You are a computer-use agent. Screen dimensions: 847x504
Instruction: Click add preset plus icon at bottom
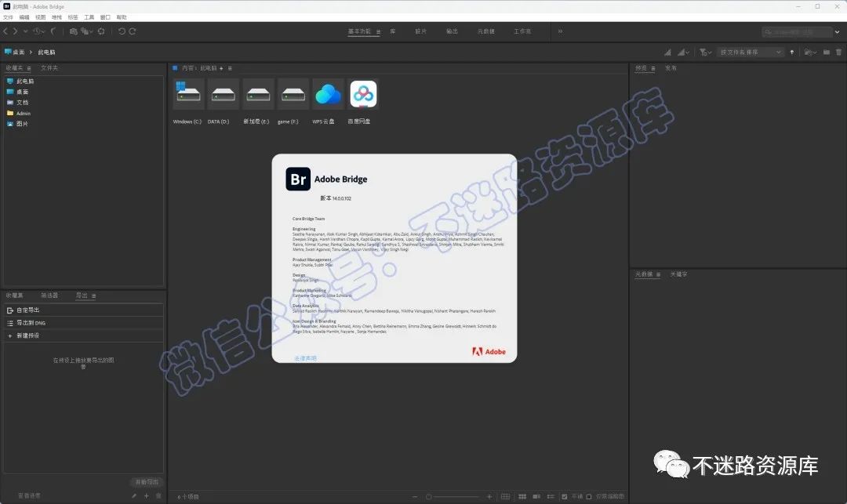(x=146, y=496)
